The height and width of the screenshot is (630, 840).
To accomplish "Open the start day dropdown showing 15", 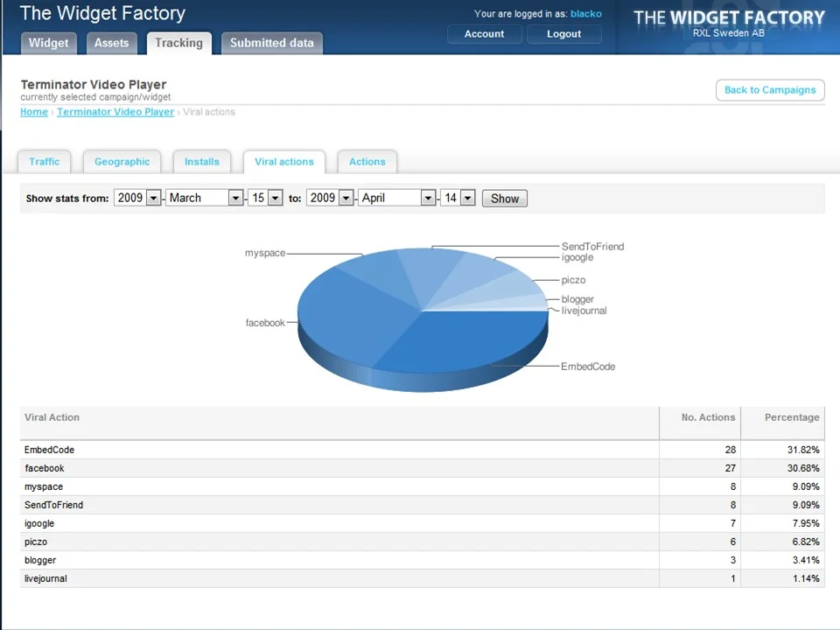I will coord(265,199).
